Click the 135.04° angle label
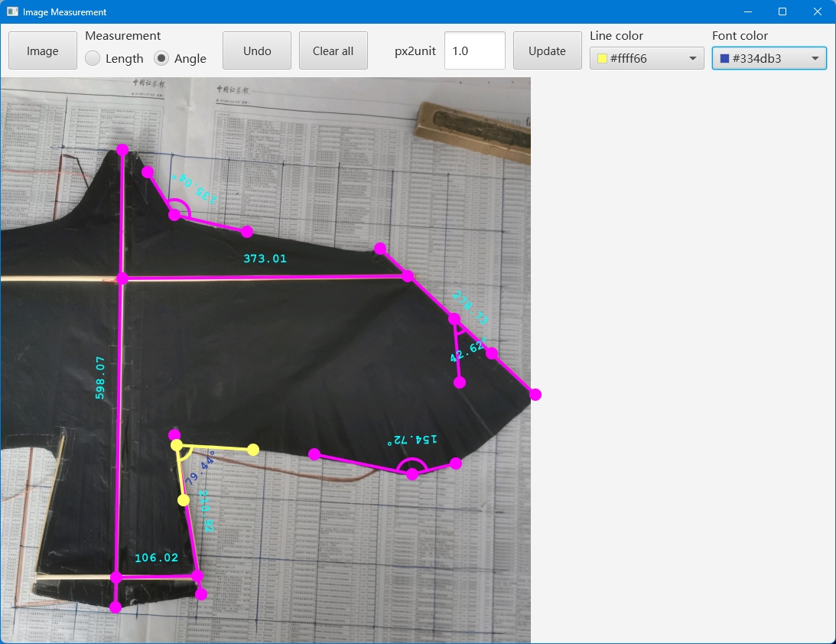This screenshot has width=836, height=644. click(194, 189)
